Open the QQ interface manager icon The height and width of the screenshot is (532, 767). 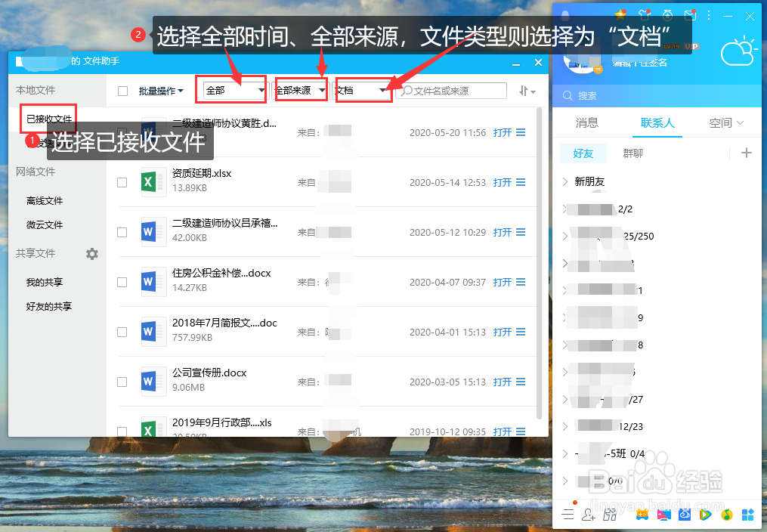click(x=610, y=515)
